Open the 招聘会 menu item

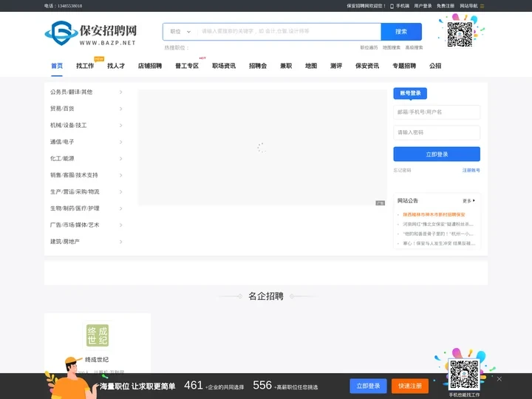tap(258, 66)
